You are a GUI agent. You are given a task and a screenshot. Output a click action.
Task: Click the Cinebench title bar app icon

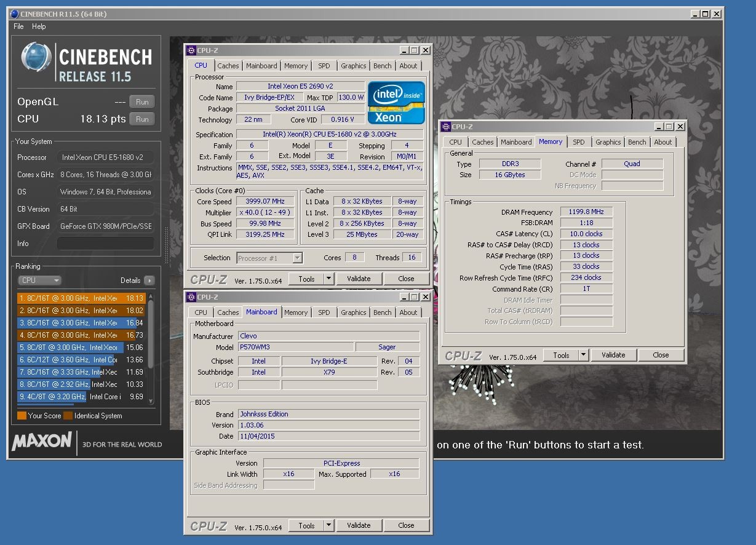pyautogui.click(x=15, y=14)
